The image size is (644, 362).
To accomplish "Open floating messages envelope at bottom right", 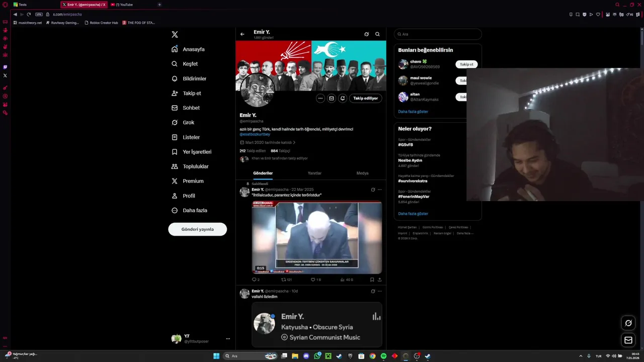I will click(628, 340).
